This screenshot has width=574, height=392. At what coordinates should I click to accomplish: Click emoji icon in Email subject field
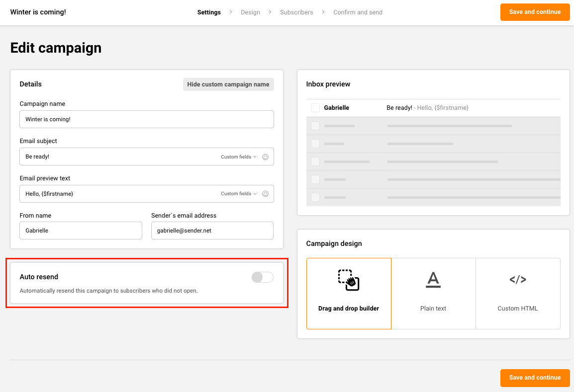click(x=265, y=157)
